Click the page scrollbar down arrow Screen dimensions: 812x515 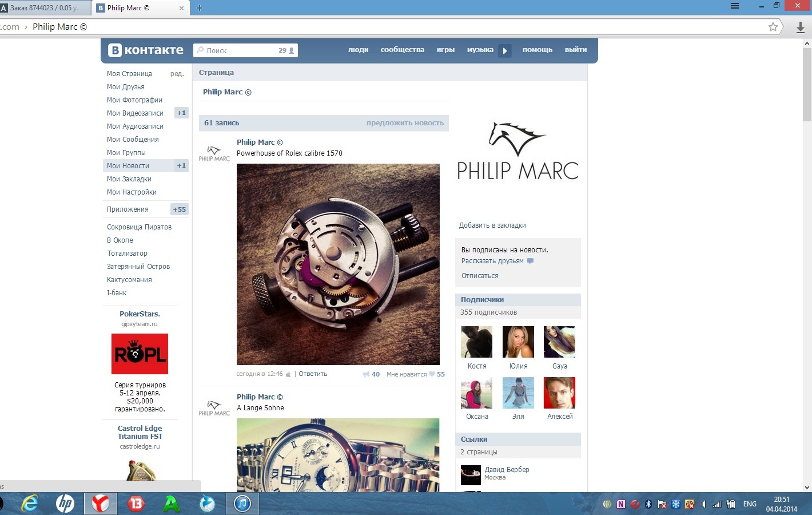(807, 488)
